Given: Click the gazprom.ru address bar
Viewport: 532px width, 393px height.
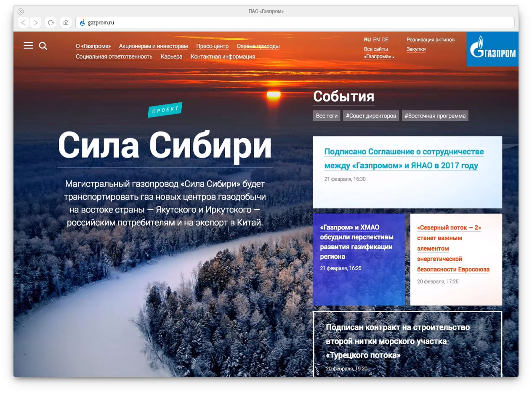Looking at the screenshot, I should (x=295, y=22).
